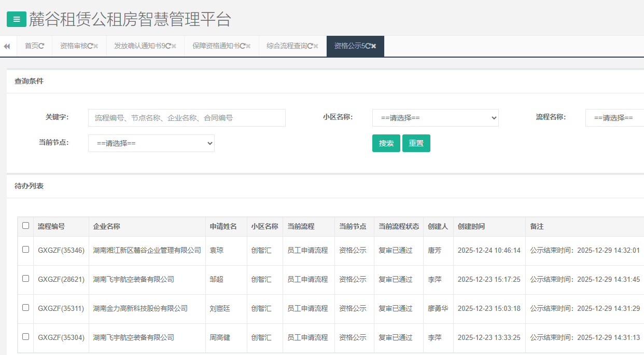Refresh the active 资格公示 tab
Screen dimensions: 644x355
coord(368,46)
